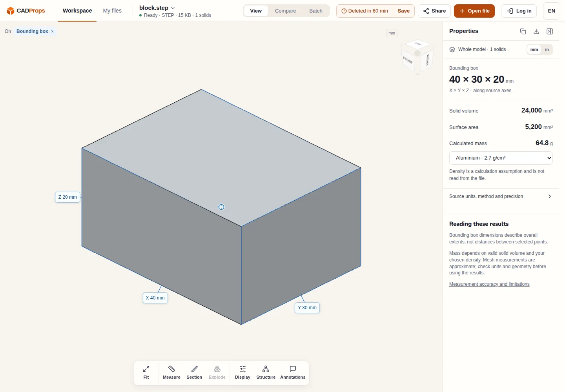Click the mm unit badge in viewport

pyautogui.click(x=392, y=33)
